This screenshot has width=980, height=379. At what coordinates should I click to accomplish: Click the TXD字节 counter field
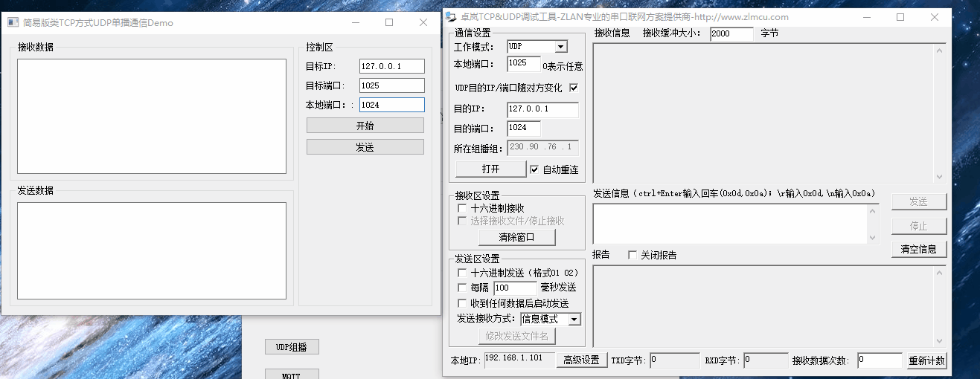tap(674, 360)
